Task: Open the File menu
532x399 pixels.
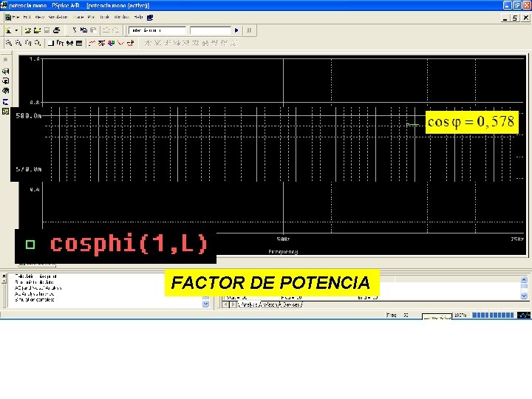Action: pyautogui.click(x=16, y=17)
